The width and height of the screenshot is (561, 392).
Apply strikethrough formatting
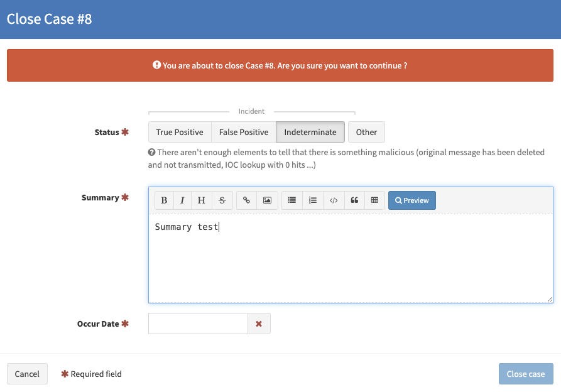coord(222,200)
